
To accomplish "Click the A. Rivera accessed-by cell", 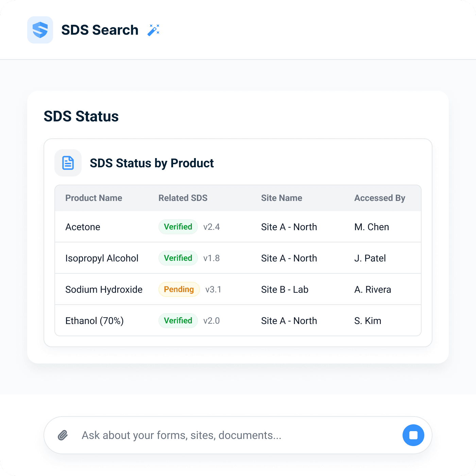I will pyautogui.click(x=373, y=289).
